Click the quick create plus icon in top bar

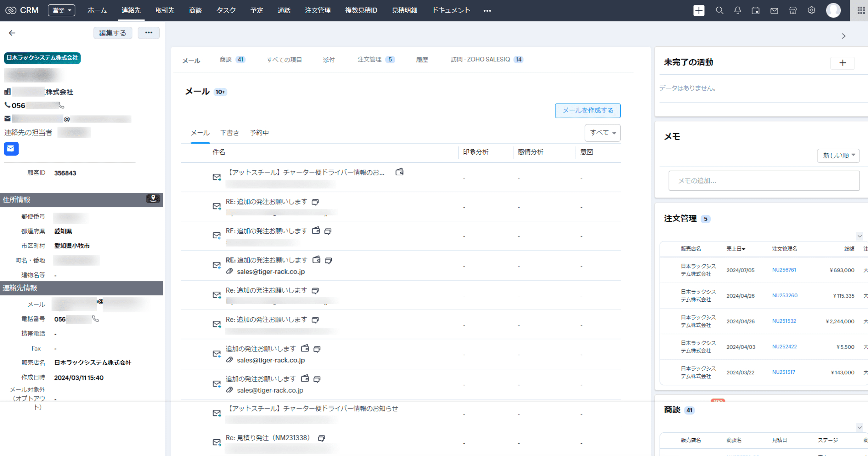point(699,10)
